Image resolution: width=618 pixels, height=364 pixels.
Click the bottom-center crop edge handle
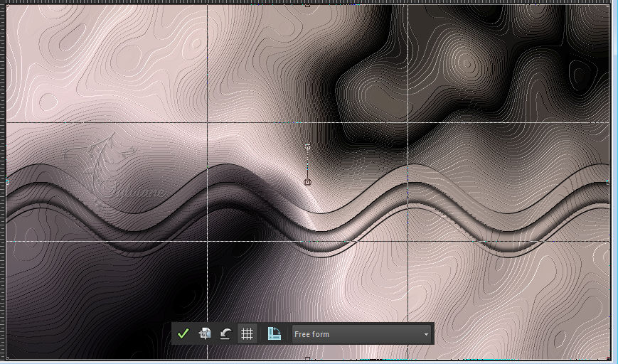coord(308,359)
